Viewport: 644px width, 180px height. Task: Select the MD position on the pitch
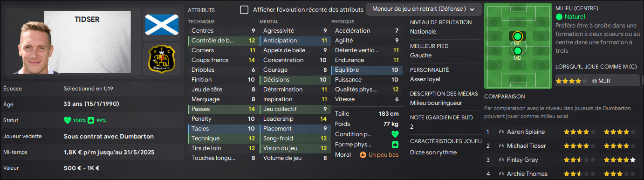coord(517,50)
